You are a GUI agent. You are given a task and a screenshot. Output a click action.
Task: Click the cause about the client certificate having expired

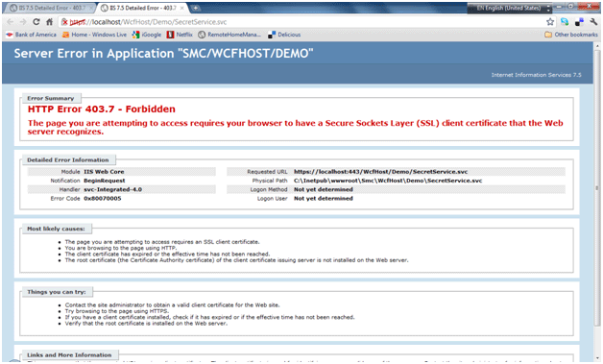point(167,255)
